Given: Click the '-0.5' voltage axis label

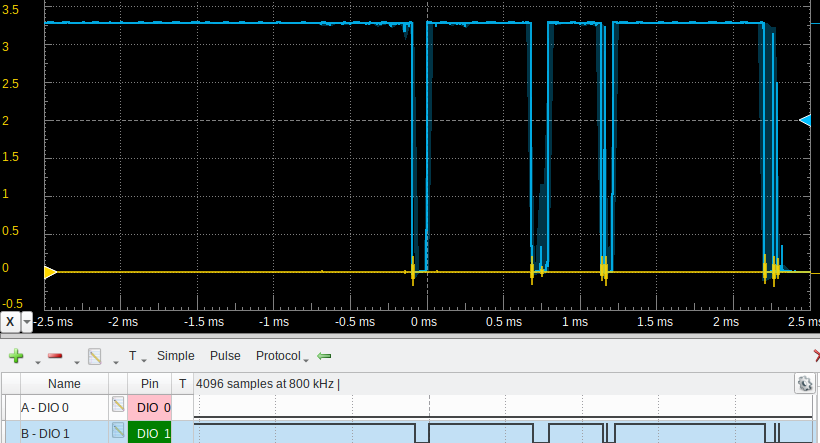Looking at the screenshot, I should pyautogui.click(x=13, y=304).
